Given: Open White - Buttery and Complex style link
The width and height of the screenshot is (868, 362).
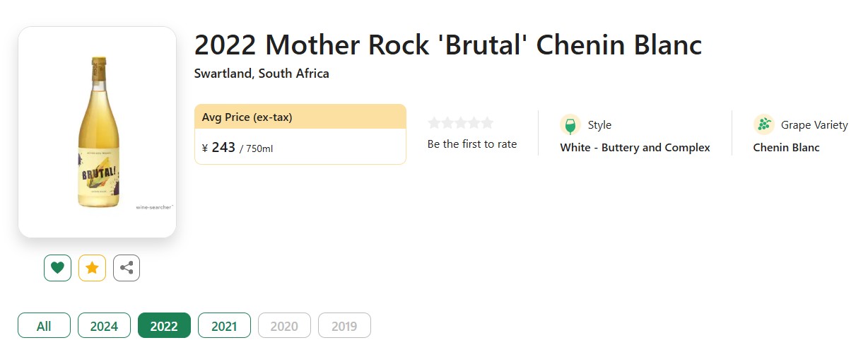Looking at the screenshot, I should 635,148.
